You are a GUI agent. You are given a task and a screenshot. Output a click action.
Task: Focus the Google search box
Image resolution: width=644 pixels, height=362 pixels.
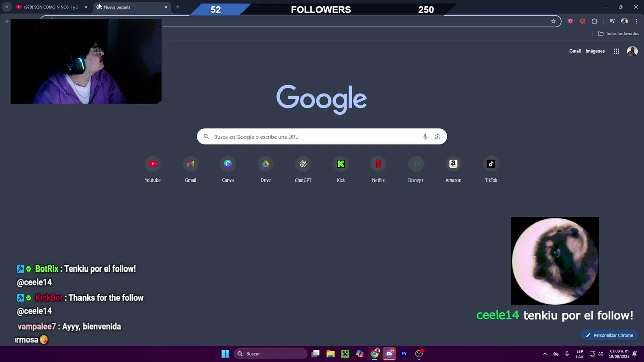(321, 137)
